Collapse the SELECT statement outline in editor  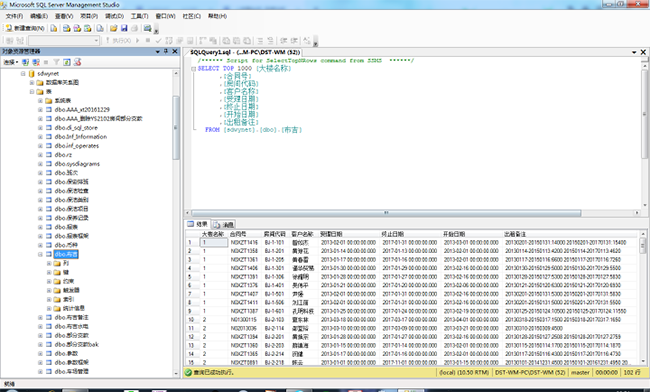coord(194,69)
